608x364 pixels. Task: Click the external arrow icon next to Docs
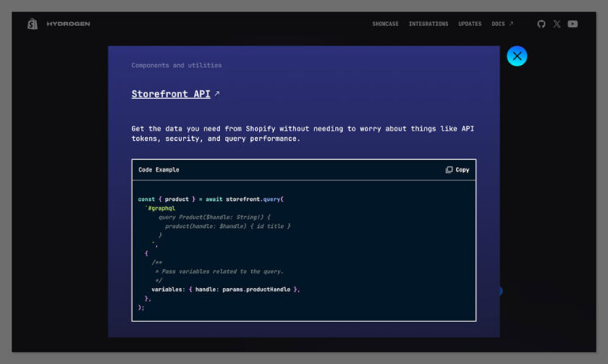[x=511, y=24]
